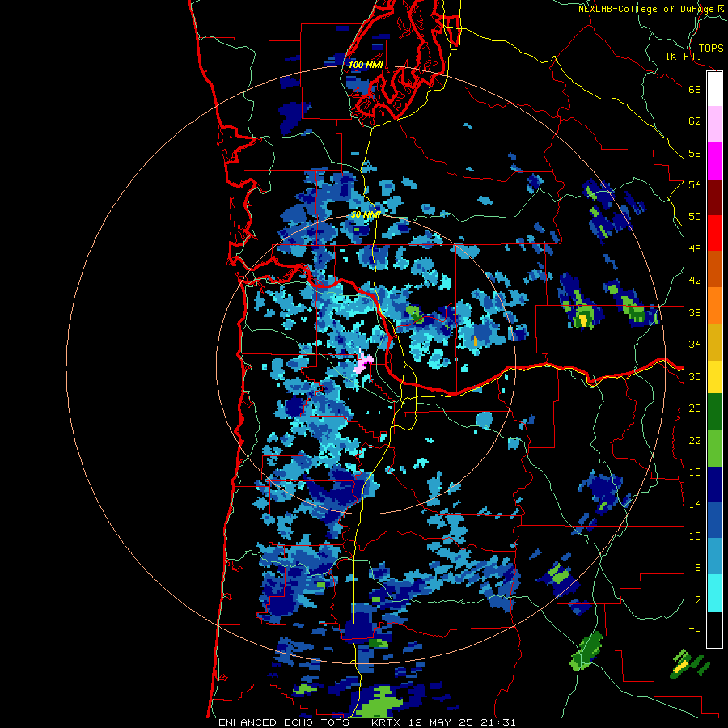Click the pink echo near the radar center
The width and height of the screenshot is (728, 728).
point(362,363)
